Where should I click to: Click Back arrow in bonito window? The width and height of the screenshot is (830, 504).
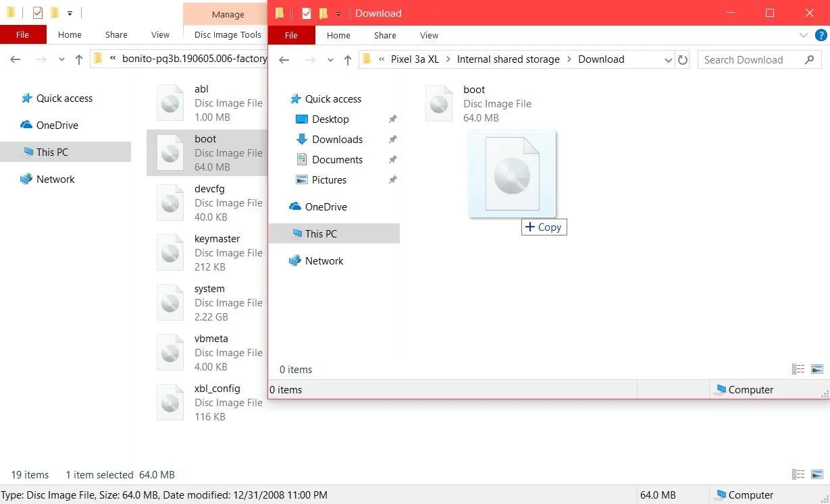tap(16, 59)
